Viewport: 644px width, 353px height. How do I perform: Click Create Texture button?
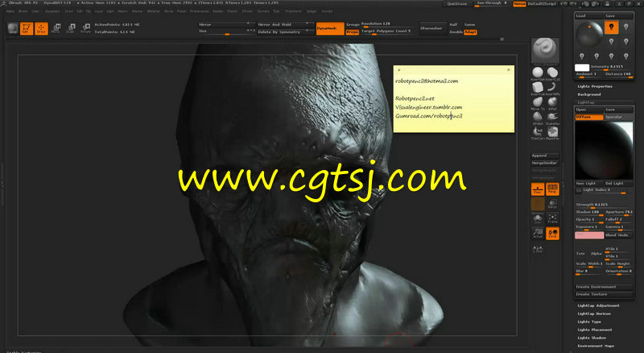pos(604,294)
